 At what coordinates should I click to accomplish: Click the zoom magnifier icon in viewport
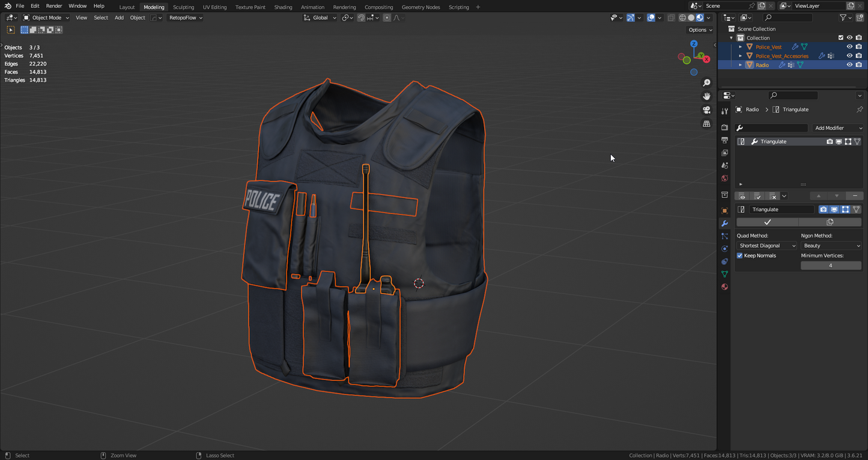pos(706,83)
